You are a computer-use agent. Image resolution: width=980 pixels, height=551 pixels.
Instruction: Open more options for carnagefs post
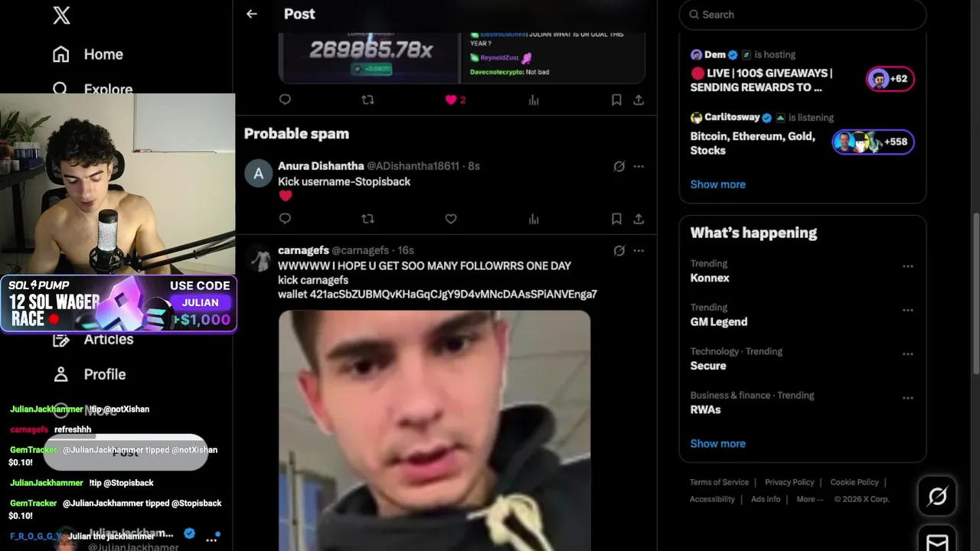point(639,250)
